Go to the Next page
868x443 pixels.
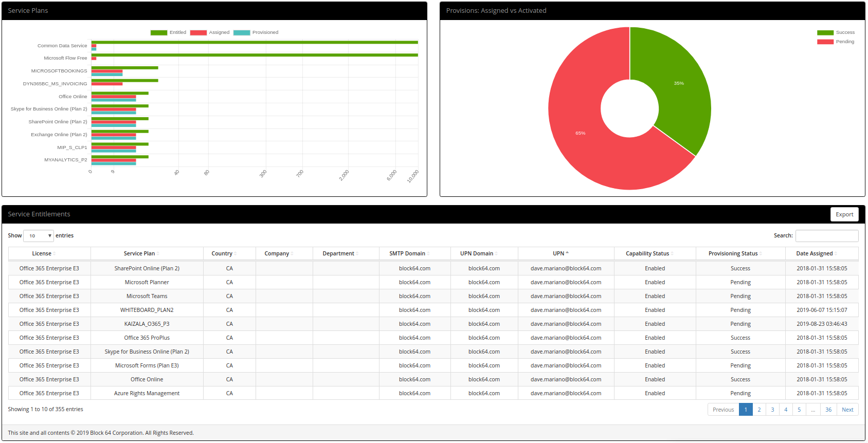tap(847, 410)
